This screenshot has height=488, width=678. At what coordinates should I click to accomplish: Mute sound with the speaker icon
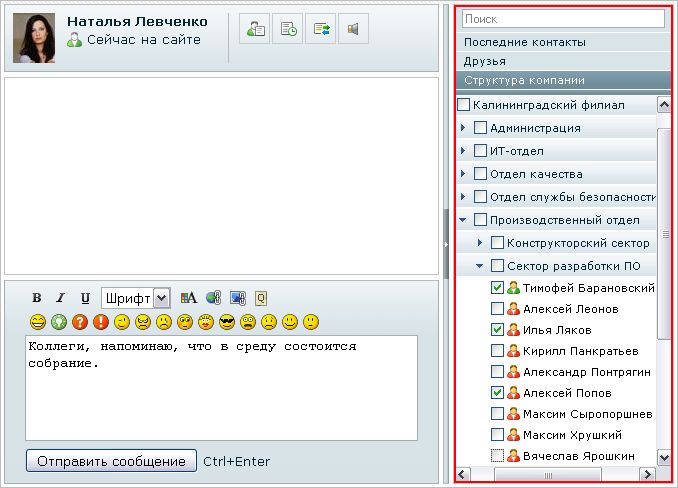click(x=353, y=30)
